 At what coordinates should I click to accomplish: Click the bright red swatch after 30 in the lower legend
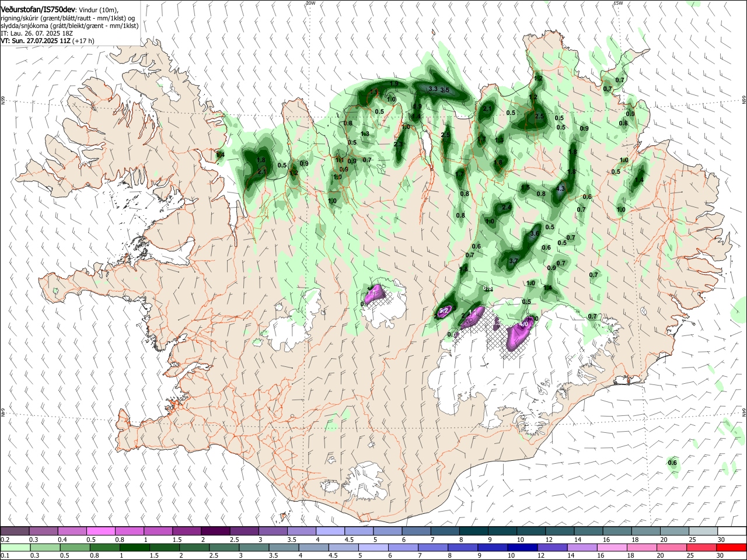731,547
